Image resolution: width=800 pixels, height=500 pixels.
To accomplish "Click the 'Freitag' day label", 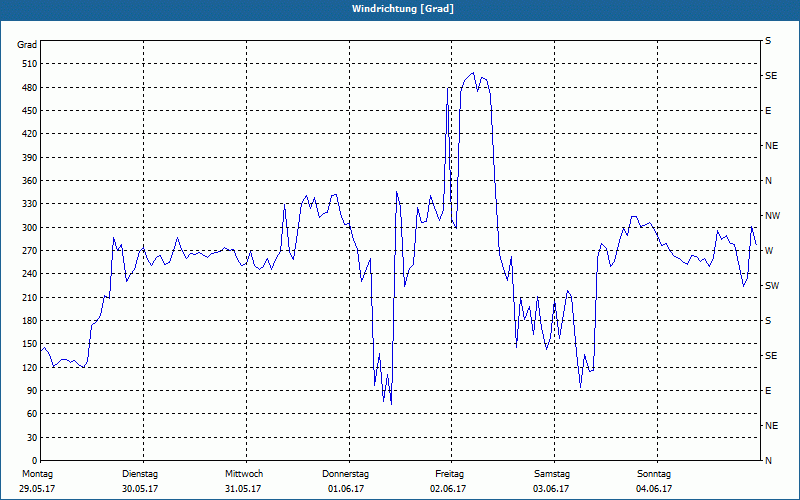I will 449,474.
